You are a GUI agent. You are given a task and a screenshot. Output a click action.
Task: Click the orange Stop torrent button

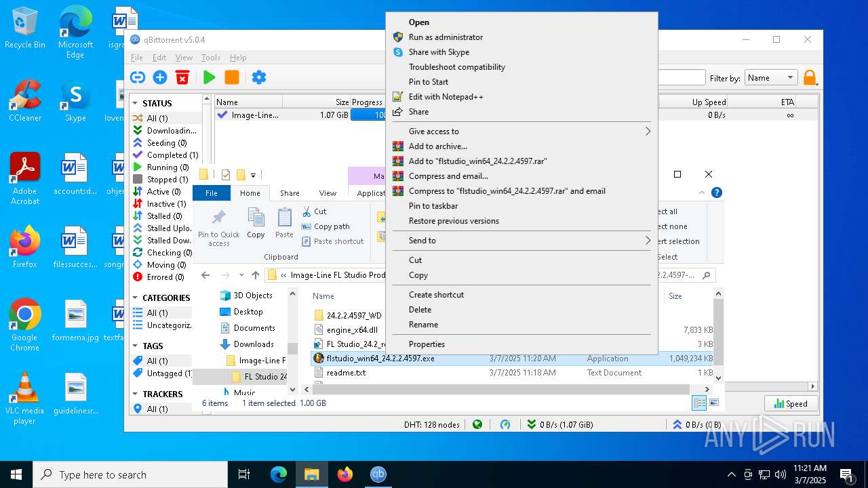[232, 77]
